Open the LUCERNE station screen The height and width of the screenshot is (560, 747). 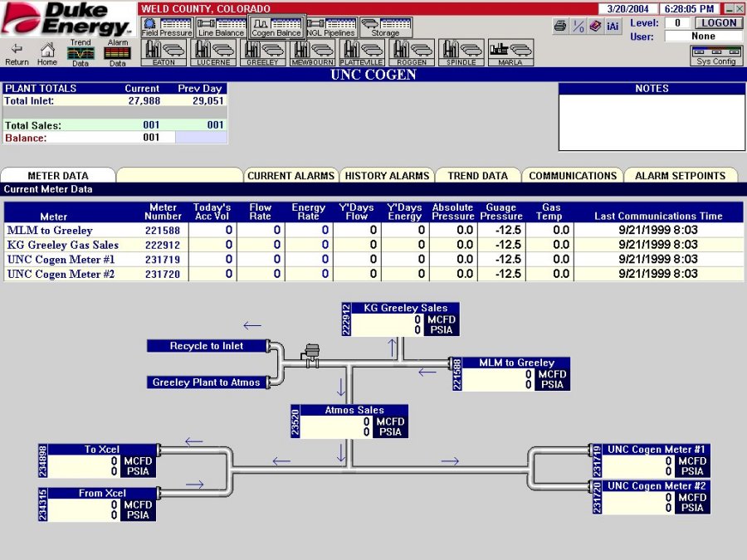point(213,51)
